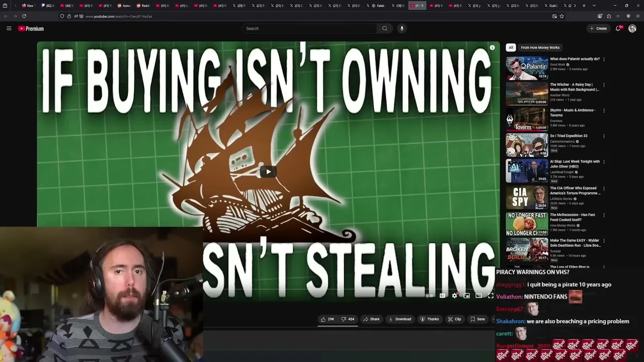Screen dimensions: 644x362
Task: Switch to the 'New' browser tab
Action: pyautogui.click(x=28, y=6)
